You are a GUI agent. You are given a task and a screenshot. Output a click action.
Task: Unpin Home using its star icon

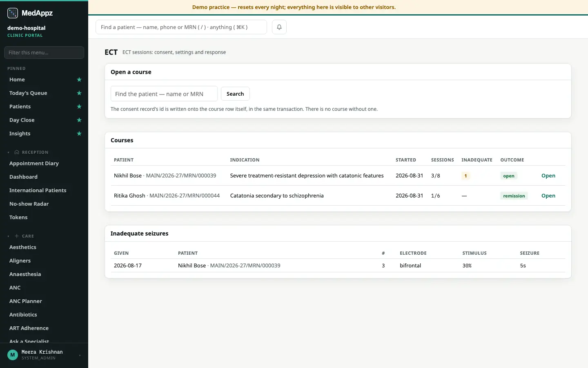pyautogui.click(x=79, y=80)
